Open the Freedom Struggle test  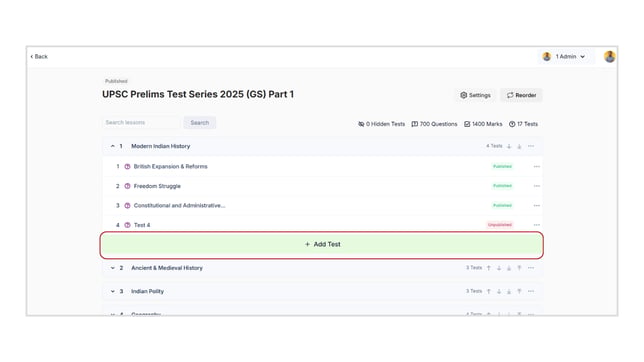[157, 186]
